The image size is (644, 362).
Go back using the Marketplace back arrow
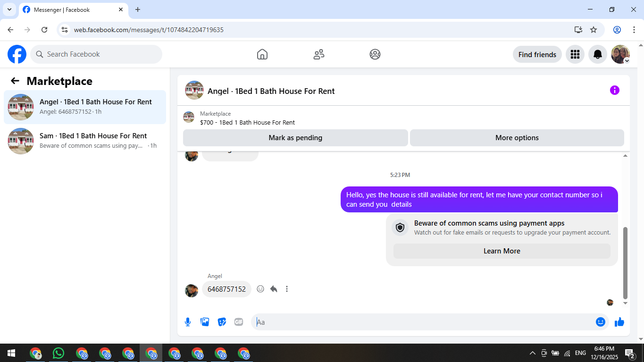[x=15, y=81]
